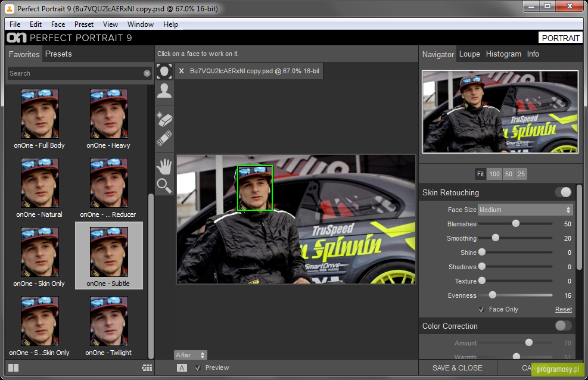Adjust the Smoothing slider handle

(x=496, y=238)
